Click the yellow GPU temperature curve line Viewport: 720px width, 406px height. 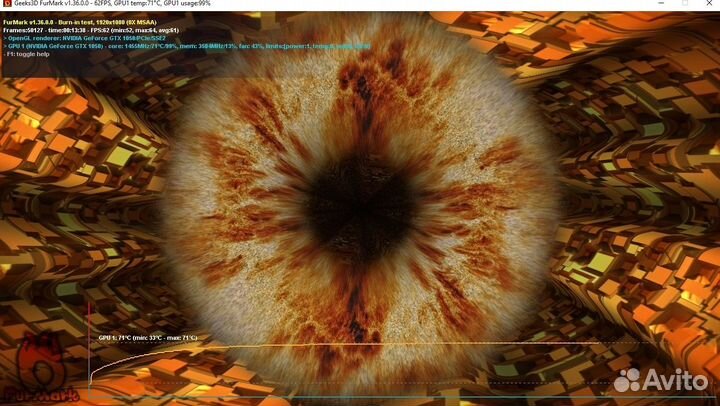tap(400, 346)
